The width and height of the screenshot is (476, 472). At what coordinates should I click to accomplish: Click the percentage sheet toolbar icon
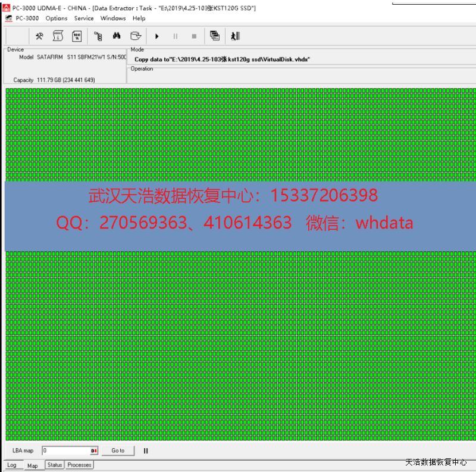click(x=77, y=36)
